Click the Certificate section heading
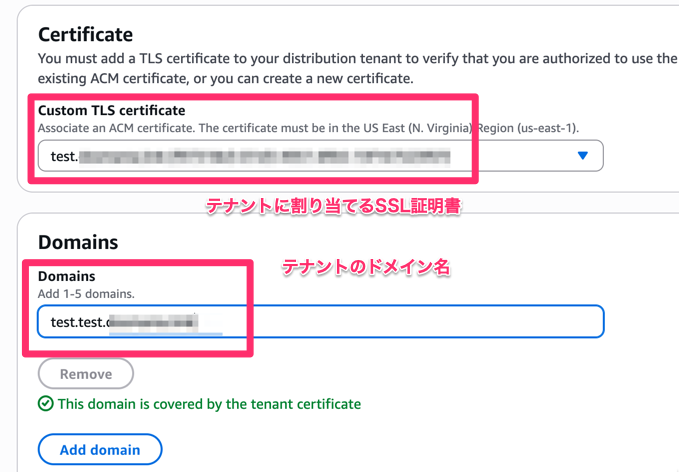Screen dimensions: 679x472 click(x=85, y=35)
